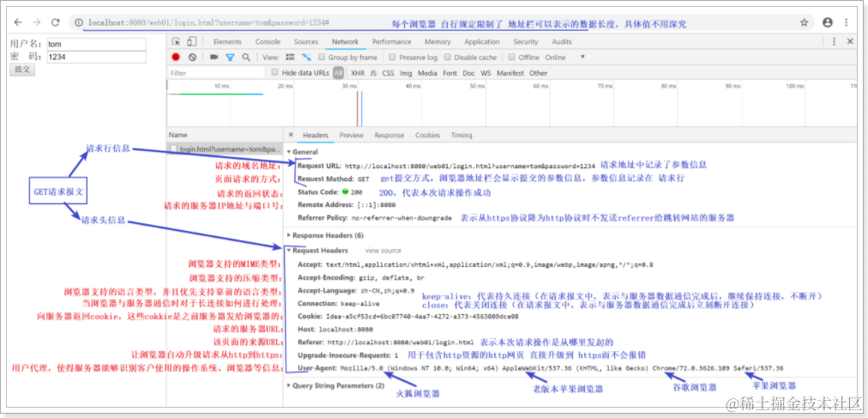
Task: Click the browser back arrow
Action: [18, 22]
